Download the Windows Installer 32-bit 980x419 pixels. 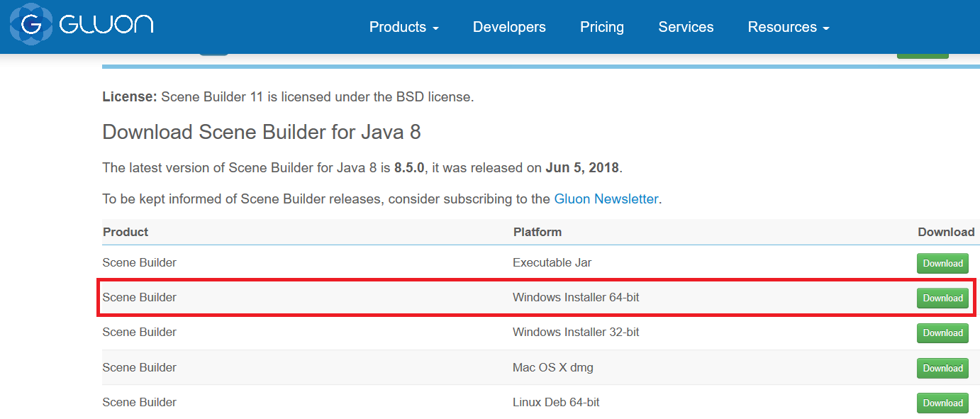tap(942, 333)
